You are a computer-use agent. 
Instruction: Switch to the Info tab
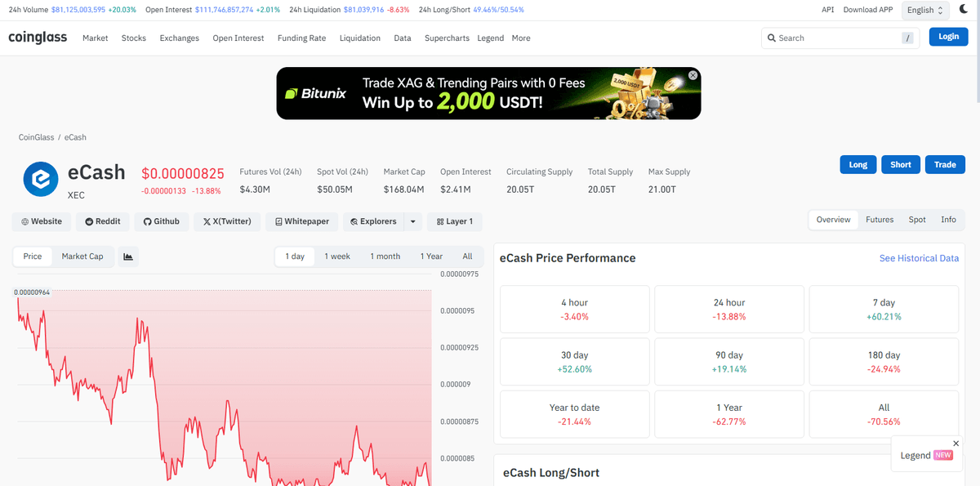(x=948, y=220)
